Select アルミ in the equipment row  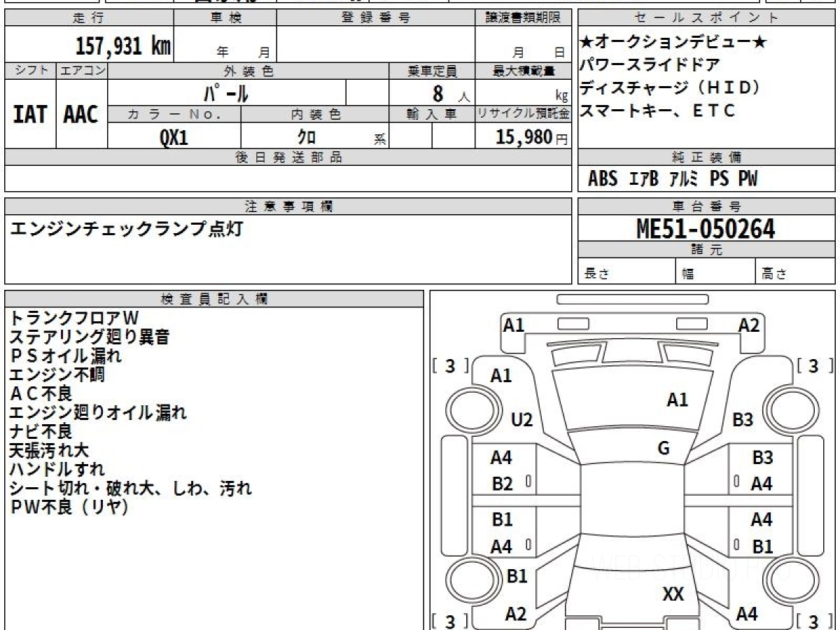click(684, 179)
